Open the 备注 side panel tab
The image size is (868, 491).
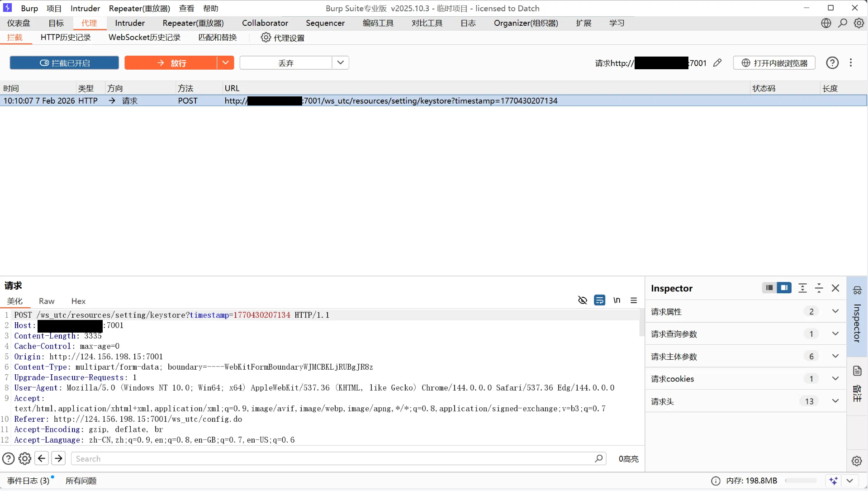click(x=857, y=393)
